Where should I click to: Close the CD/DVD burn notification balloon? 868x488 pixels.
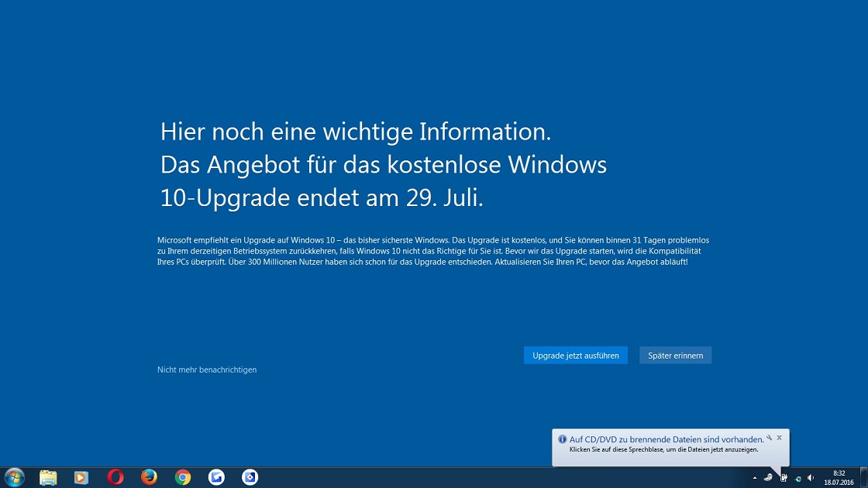780,438
